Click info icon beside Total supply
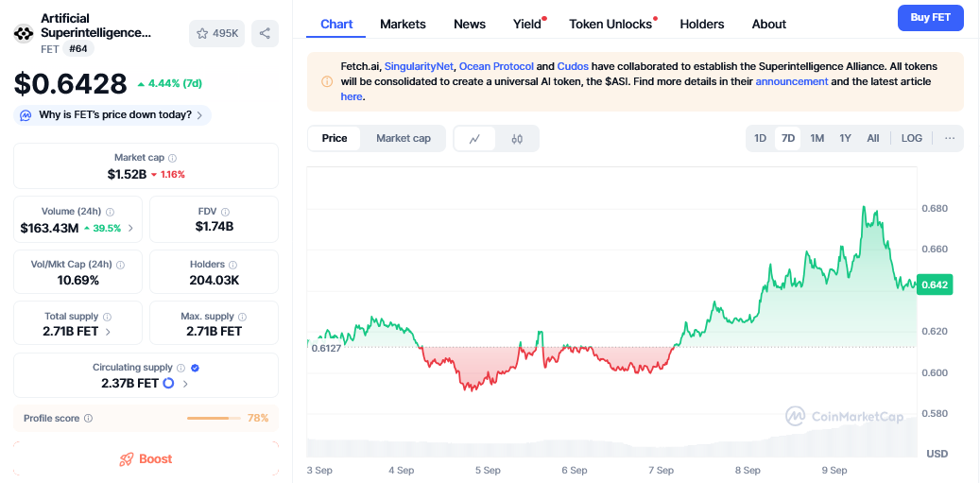980x483 pixels. tap(108, 317)
